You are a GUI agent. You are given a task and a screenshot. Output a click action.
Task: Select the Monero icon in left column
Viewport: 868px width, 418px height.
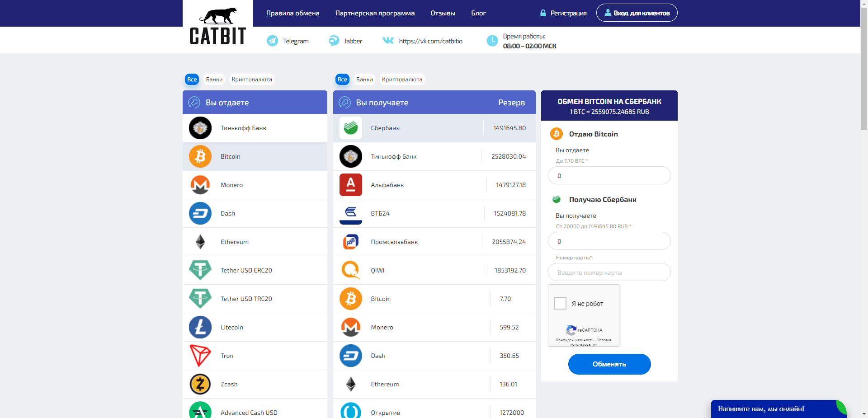(200, 185)
